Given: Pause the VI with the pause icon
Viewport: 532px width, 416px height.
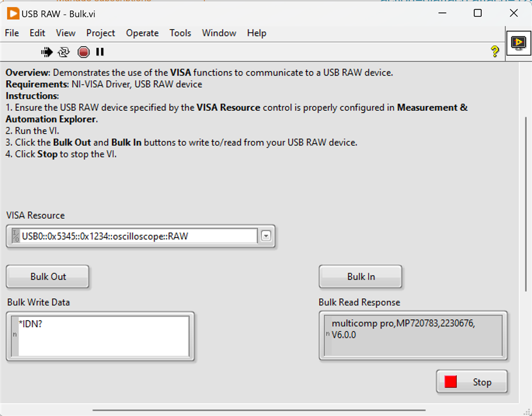Looking at the screenshot, I should pos(99,52).
